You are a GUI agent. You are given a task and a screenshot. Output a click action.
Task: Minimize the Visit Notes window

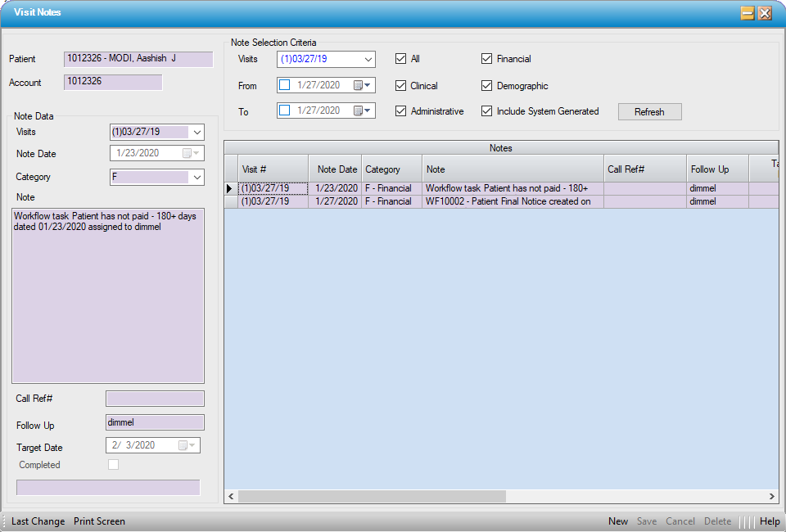(x=748, y=13)
